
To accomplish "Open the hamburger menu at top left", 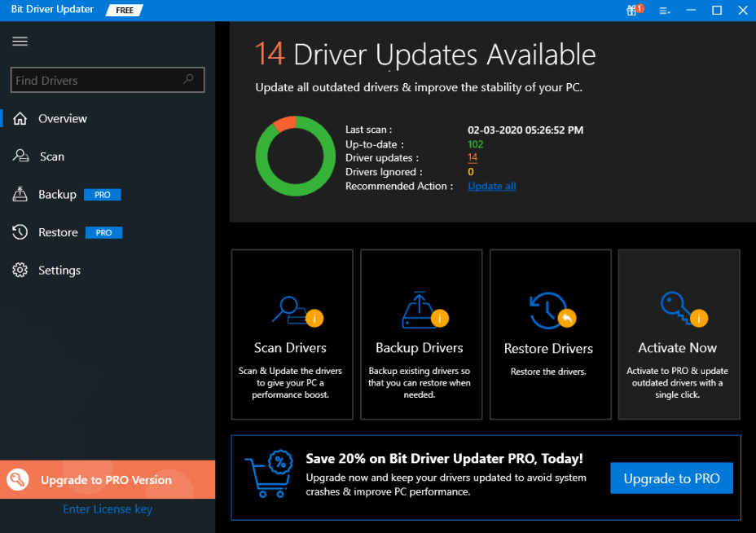I will [x=20, y=41].
